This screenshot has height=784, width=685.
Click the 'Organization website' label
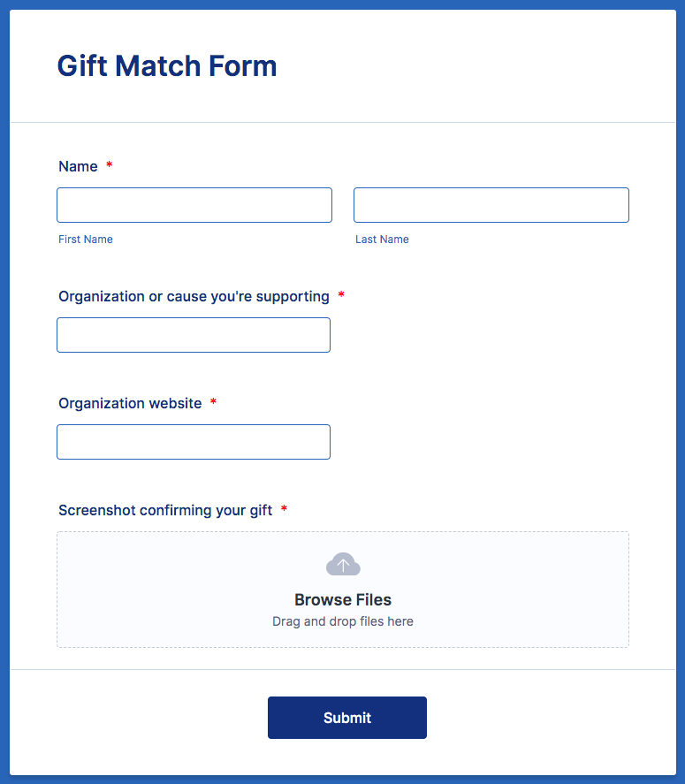tap(130, 404)
